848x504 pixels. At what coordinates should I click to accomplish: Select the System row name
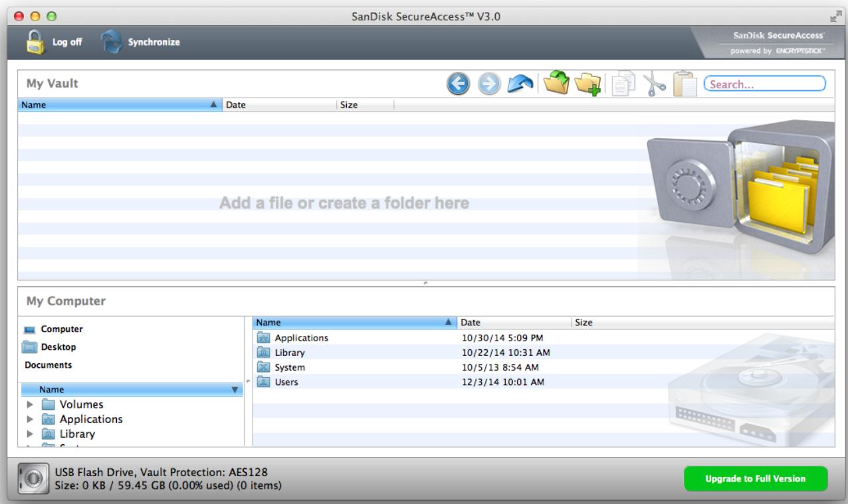point(290,367)
